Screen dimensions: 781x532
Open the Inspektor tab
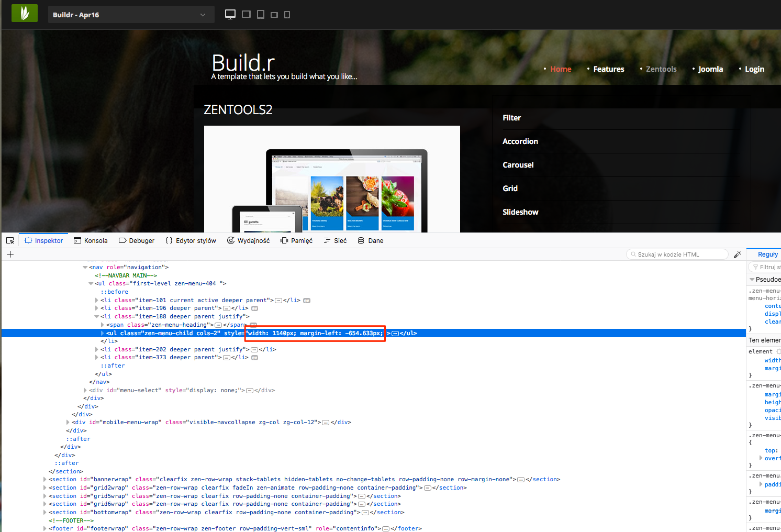44,241
